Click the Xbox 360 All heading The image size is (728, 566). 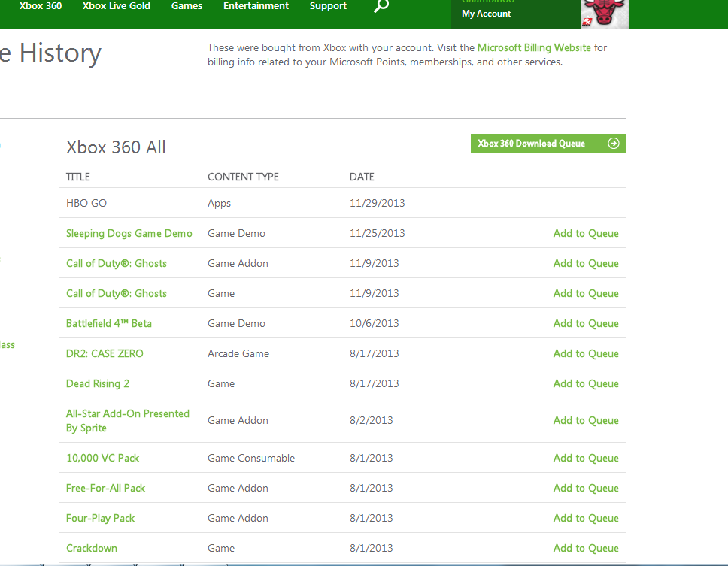[116, 147]
